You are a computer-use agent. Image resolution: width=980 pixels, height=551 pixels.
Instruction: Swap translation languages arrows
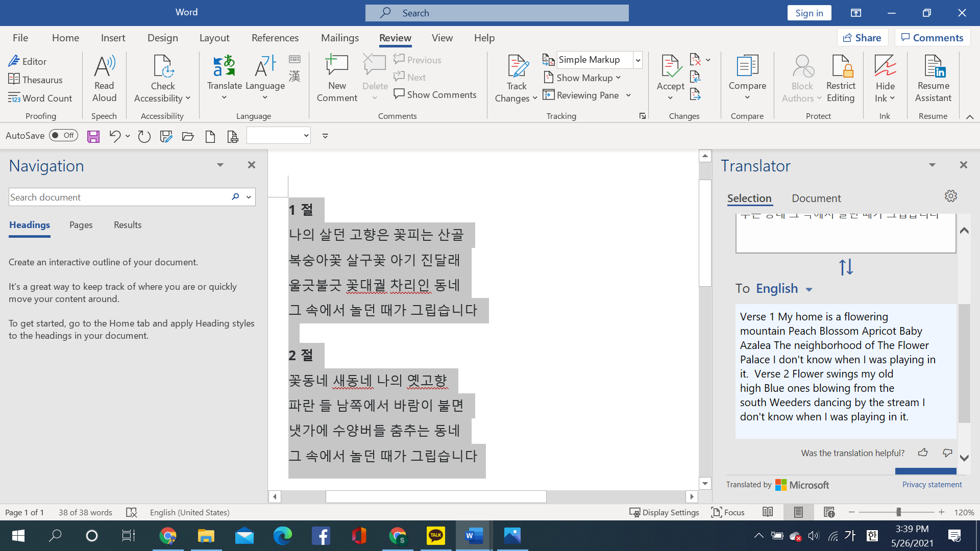click(846, 267)
